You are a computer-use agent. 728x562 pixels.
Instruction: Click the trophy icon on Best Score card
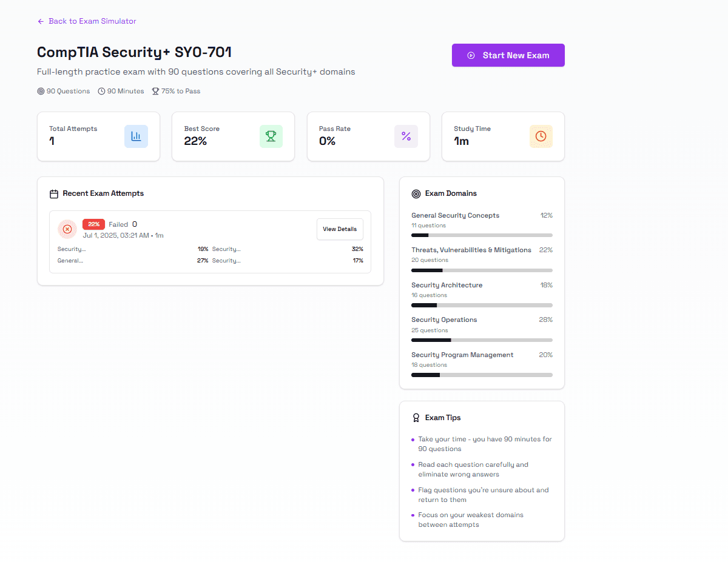pos(271,136)
